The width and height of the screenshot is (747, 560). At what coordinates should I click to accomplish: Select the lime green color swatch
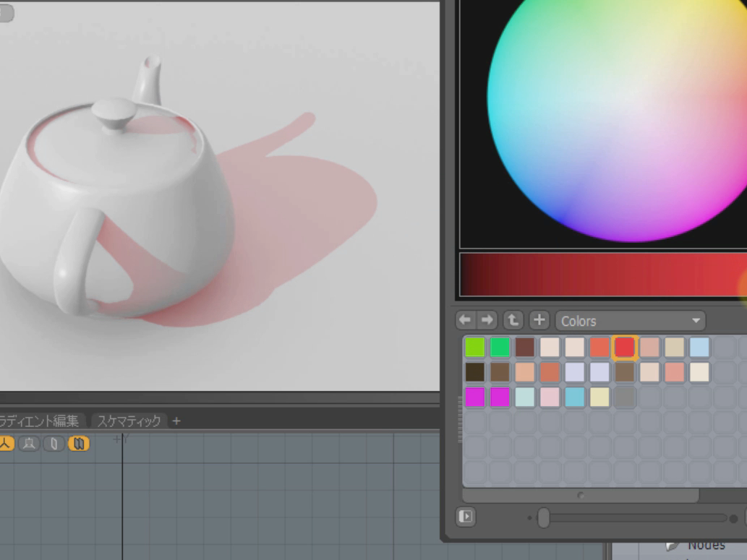475,348
